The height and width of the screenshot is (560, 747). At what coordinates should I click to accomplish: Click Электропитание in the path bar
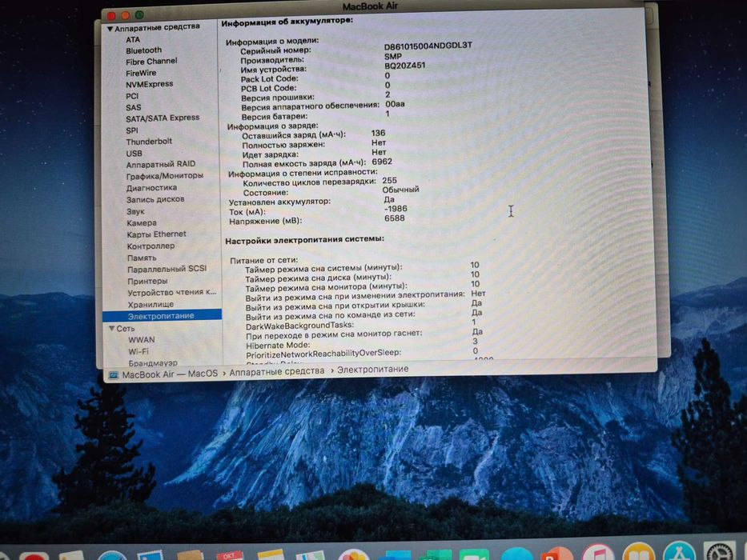372,369
